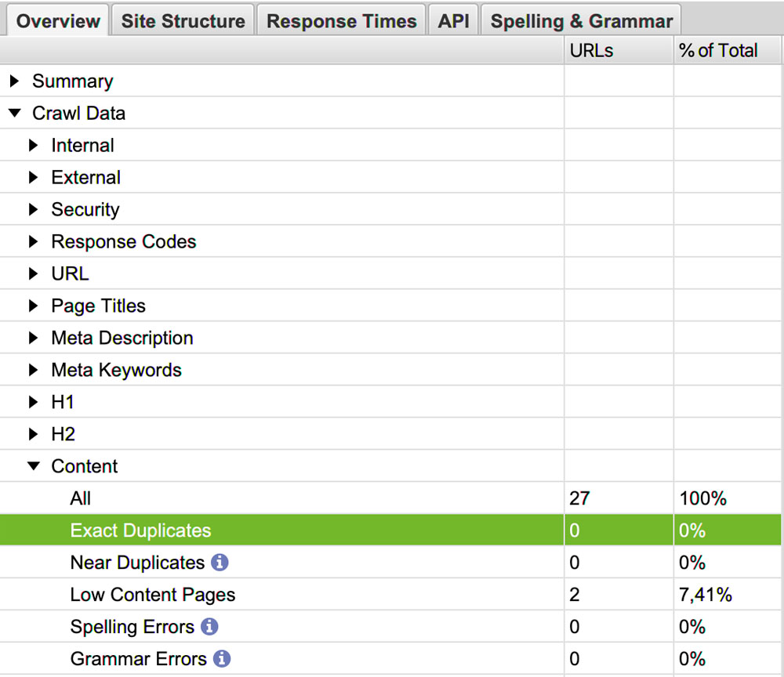Viewport: 784px width, 677px height.
Task: Click the % of Total column header
Action: tap(718, 51)
